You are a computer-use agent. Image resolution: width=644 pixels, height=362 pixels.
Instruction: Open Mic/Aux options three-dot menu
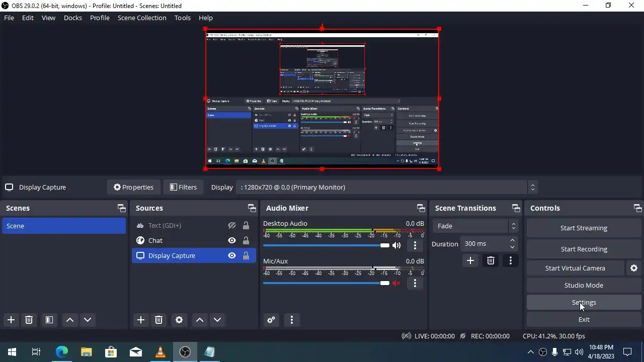tap(415, 283)
